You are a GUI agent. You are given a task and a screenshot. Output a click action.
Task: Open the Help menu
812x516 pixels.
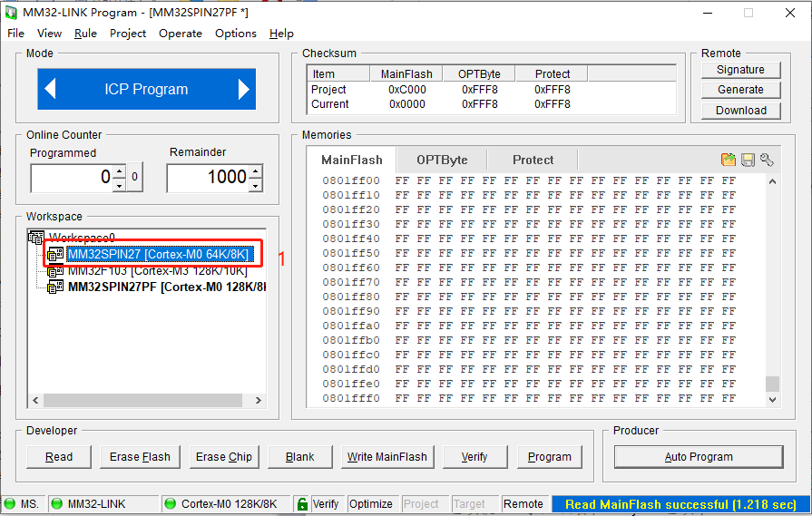[281, 34]
